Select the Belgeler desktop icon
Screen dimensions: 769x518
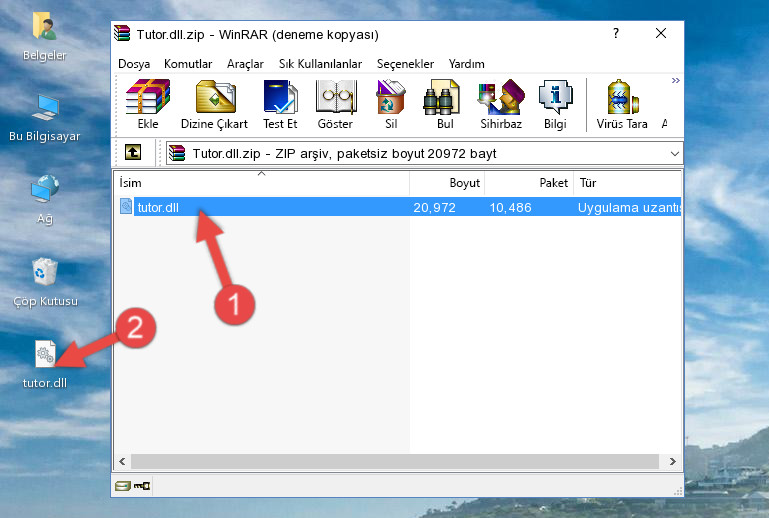point(44,36)
